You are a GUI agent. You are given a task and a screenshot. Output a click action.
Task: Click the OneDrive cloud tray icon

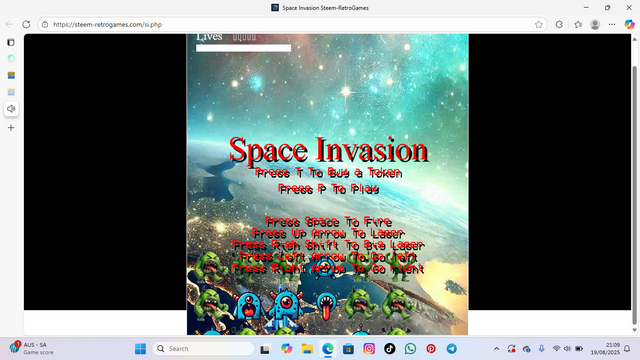click(527, 349)
